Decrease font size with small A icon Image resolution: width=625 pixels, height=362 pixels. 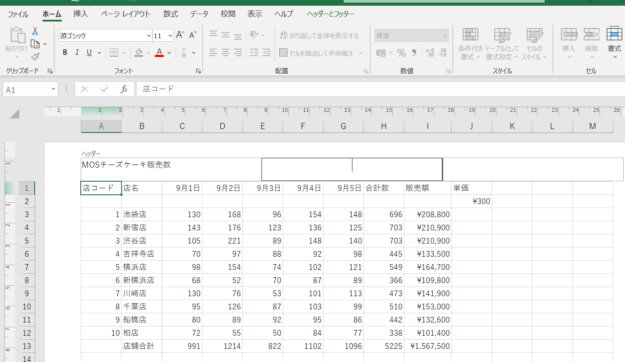(x=193, y=35)
